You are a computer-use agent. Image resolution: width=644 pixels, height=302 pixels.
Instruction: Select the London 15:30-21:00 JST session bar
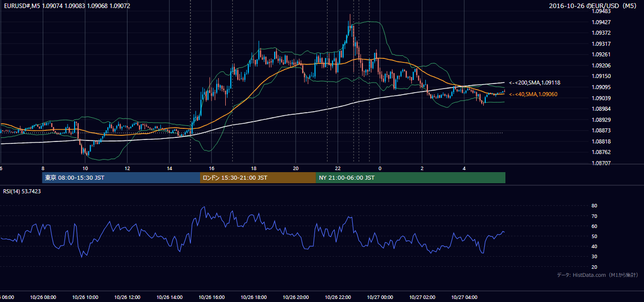pyautogui.click(x=258, y=178)
